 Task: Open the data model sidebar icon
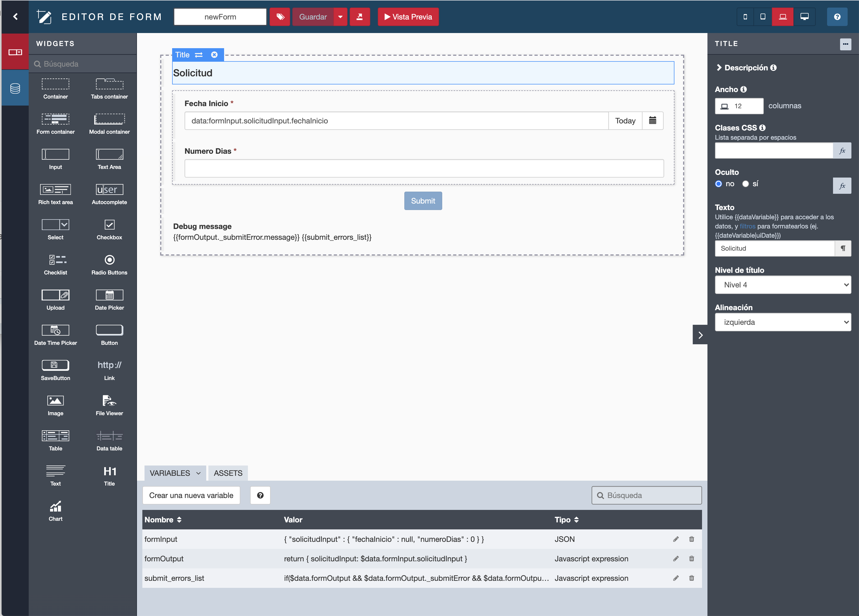click(15, 88)
